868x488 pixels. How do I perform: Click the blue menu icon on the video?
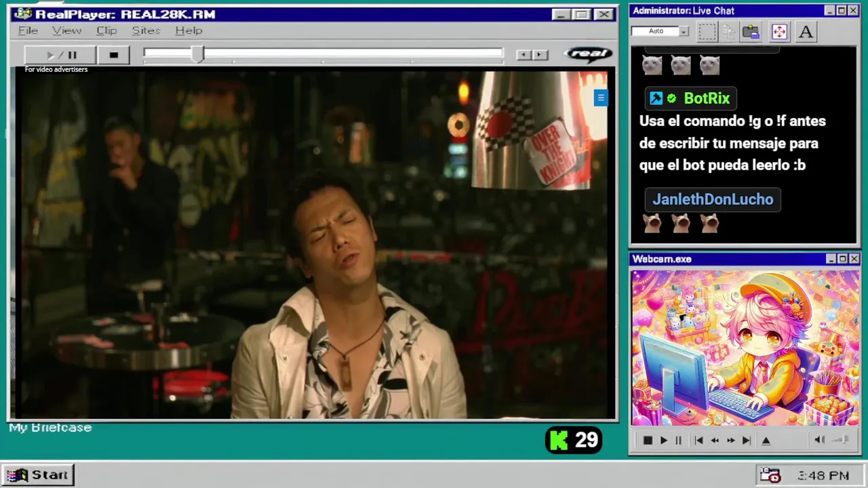[x=600, y=98]
